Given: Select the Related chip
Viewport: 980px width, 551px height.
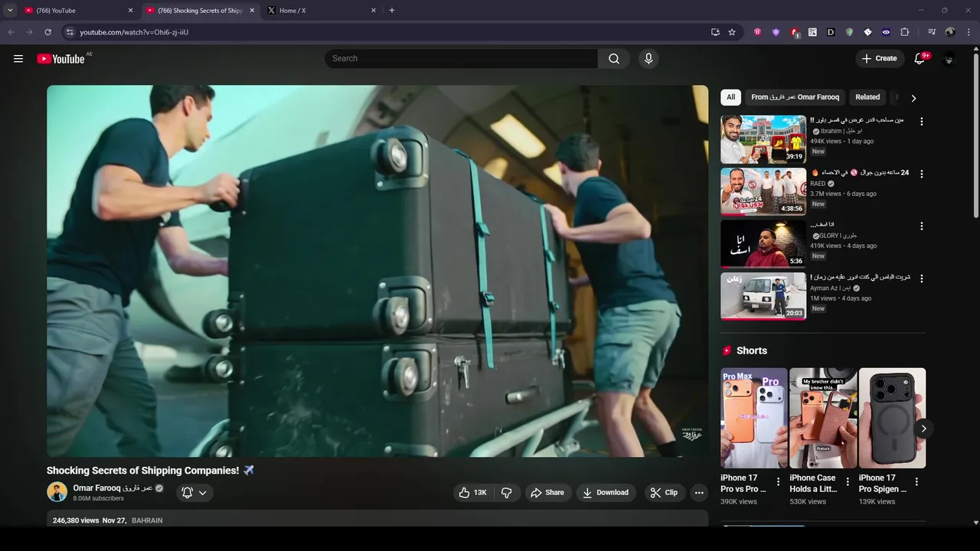Looking at the screenshot, I should pyautogui.click(x=867, y=97).
